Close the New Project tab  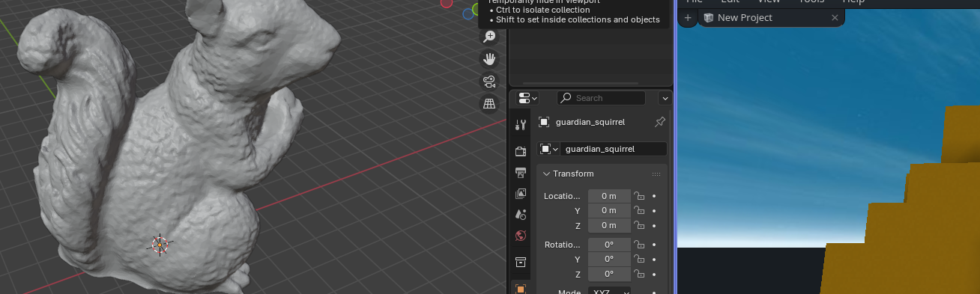point(835,18)
